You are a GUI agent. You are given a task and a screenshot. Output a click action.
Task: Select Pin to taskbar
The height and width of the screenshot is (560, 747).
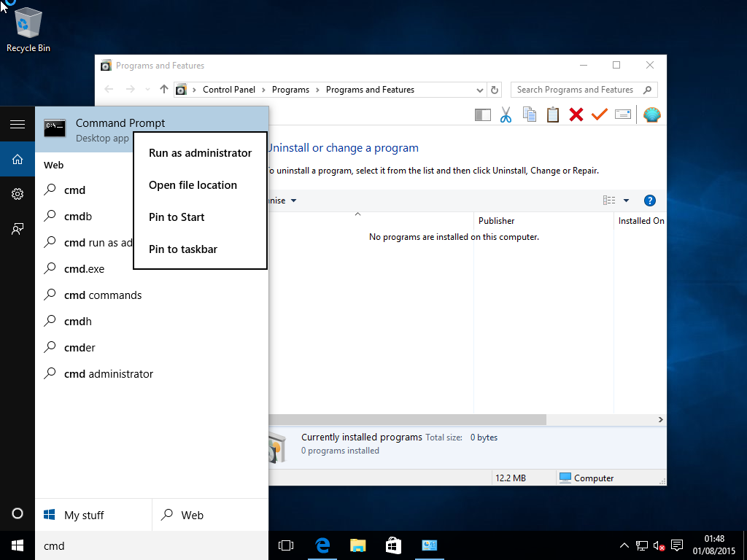pos(200,249)
